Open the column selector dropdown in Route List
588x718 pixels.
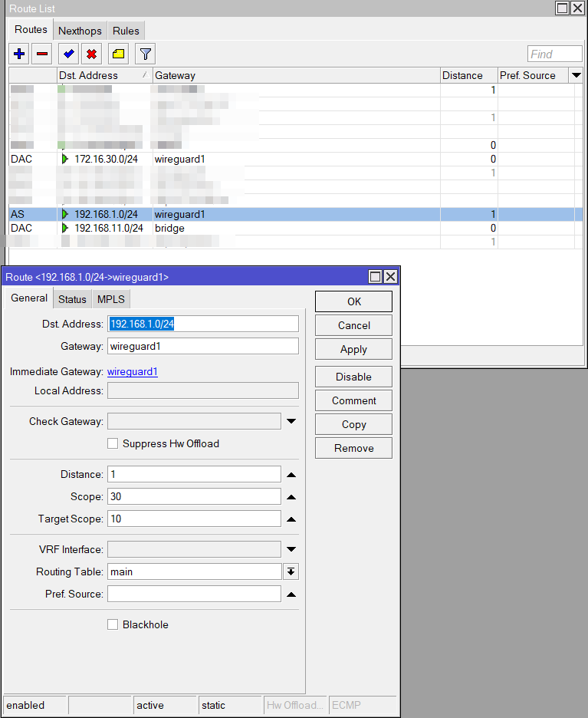click(x=576, y=75)
